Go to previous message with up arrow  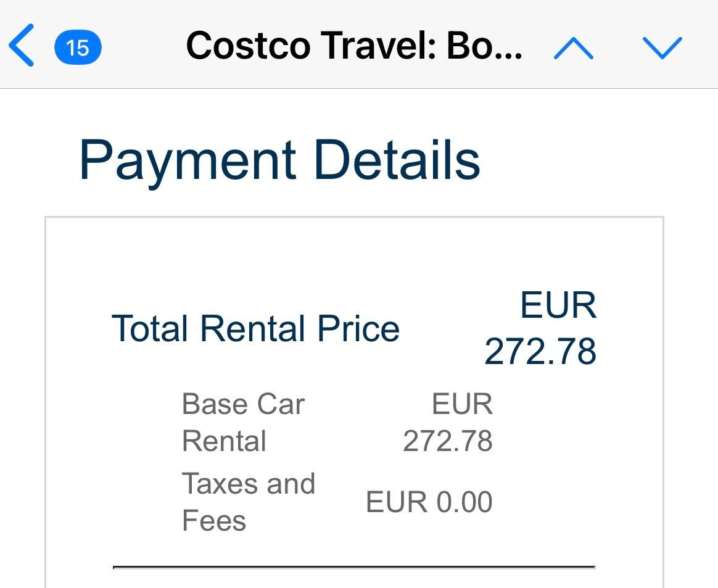573,47
